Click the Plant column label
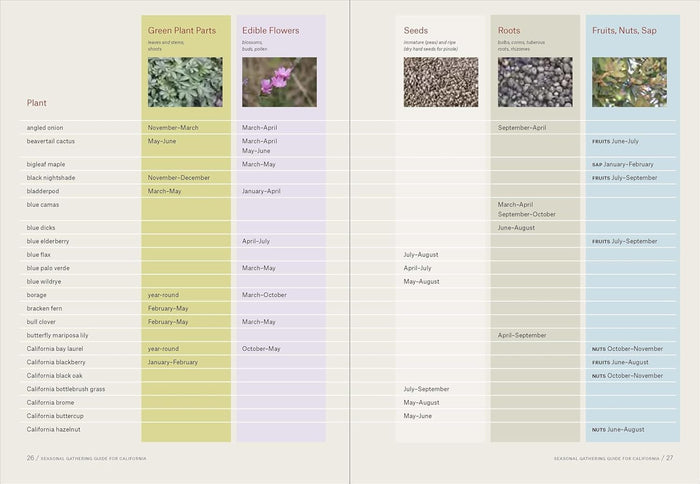This screenshot has height=484, width=700. pyautogui.click(x=37, y=103)
